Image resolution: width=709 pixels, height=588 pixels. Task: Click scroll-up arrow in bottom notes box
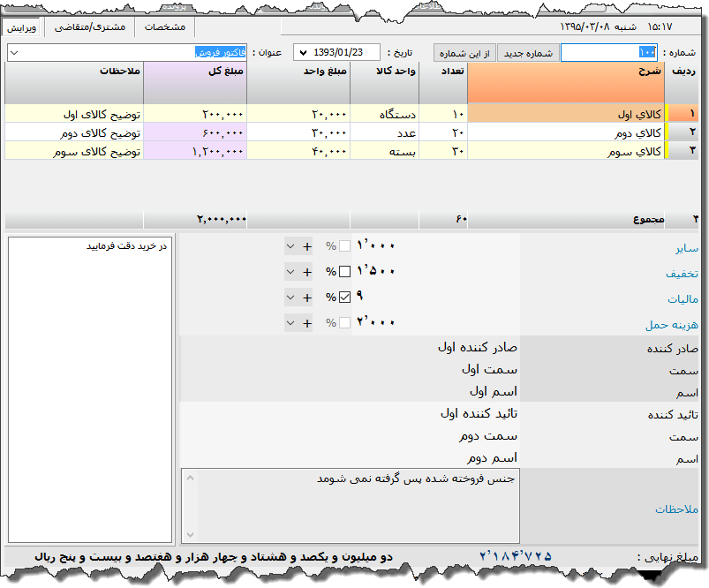coord(189,478)
